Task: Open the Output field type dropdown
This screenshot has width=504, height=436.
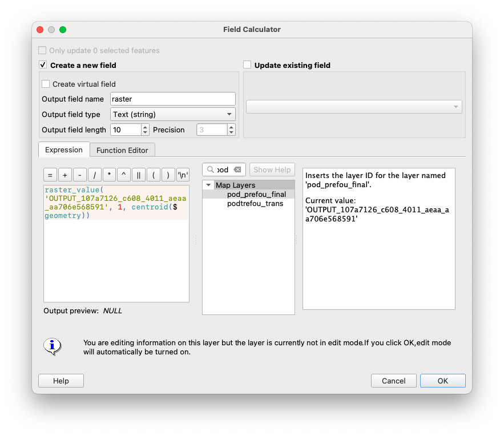Action: coord(172,114)
